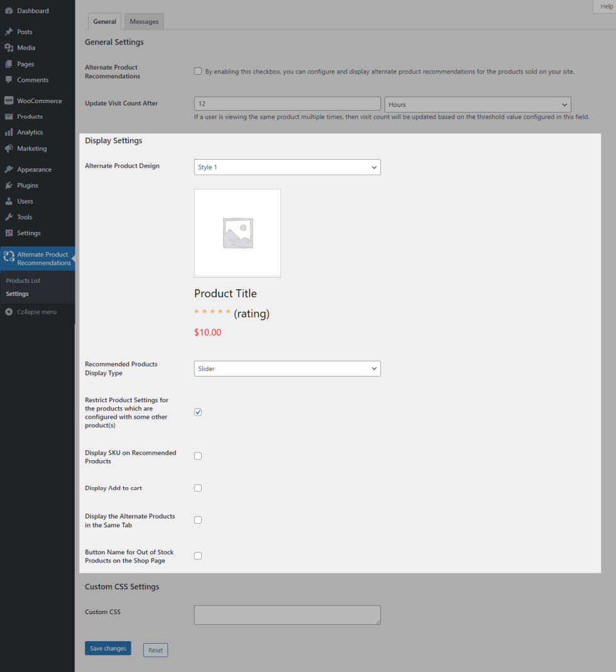The image size is (616, 672).
Task: Open the Hours time unit dropdown
Action: tap(478, 104)
